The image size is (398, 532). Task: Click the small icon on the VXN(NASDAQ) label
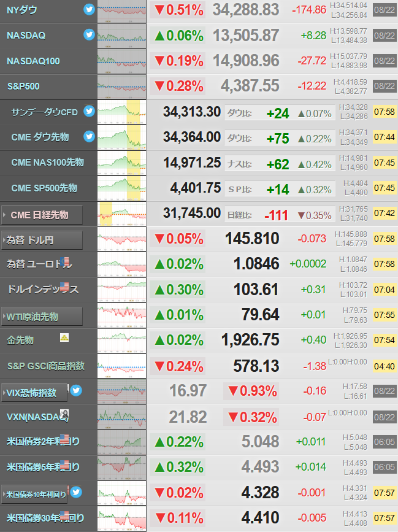pos(64,414)
